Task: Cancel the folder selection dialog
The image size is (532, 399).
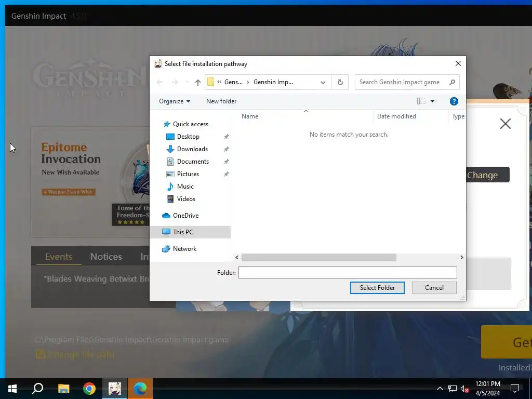Action: pos(434,288)
